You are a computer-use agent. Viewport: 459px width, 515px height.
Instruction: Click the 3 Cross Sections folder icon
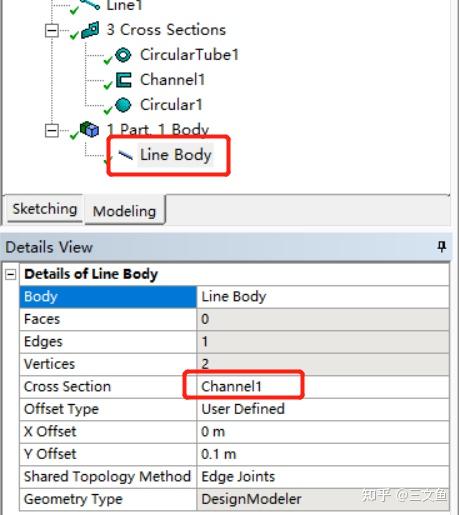click(90, 30)
